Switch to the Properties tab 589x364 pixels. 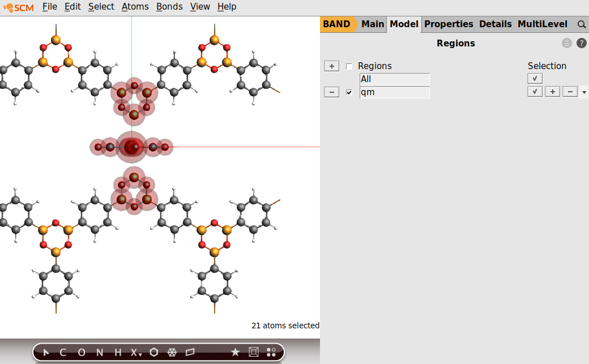pyautogui.click(x=449, y=24)
